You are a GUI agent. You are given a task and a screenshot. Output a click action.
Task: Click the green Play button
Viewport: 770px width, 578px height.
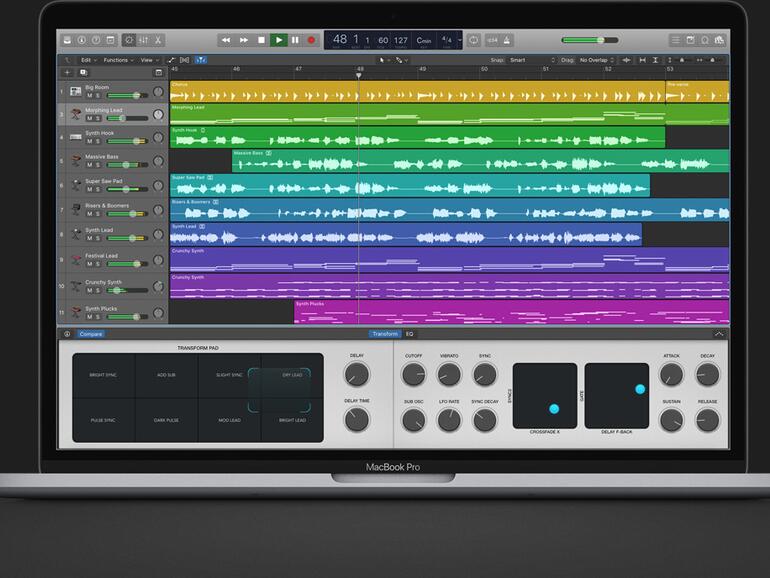pos(278,40)
